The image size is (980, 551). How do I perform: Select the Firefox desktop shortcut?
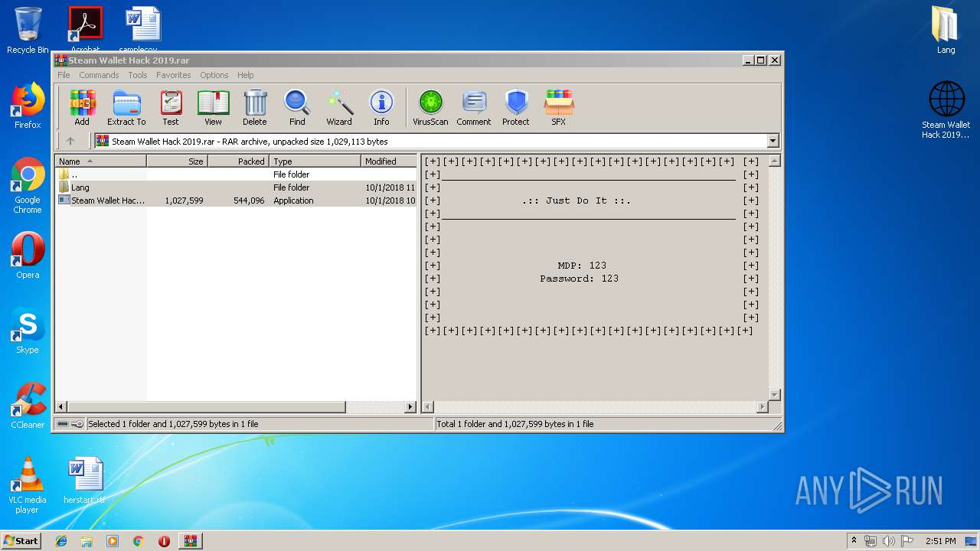[x=28, y=106]
